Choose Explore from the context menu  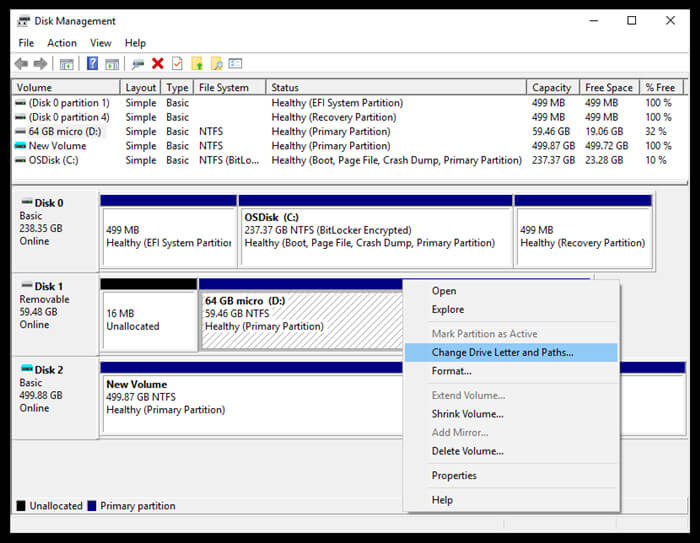[x=512, y=309]
